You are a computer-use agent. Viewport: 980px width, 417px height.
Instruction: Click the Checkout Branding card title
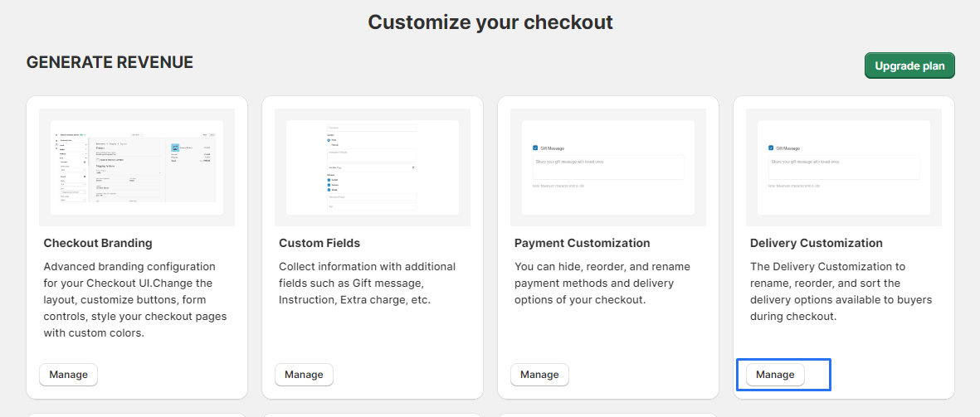[98, 243]
